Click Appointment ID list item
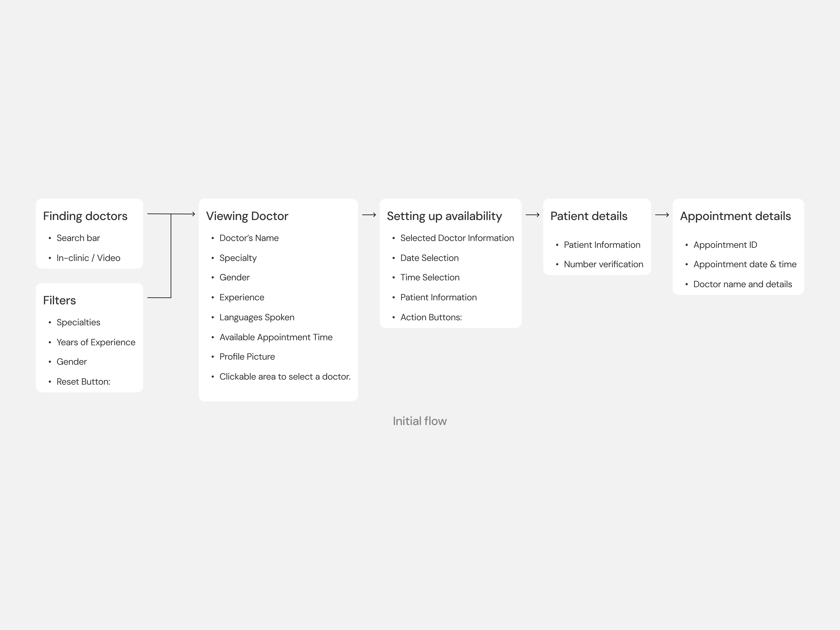The height and width of the screenshot is (630, 840). tap(725, 245)
